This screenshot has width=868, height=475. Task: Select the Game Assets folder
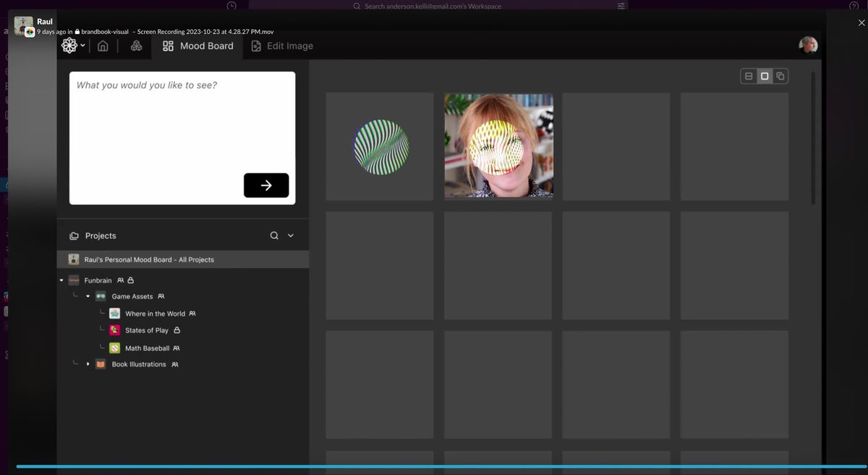click(x=132, y=296)
